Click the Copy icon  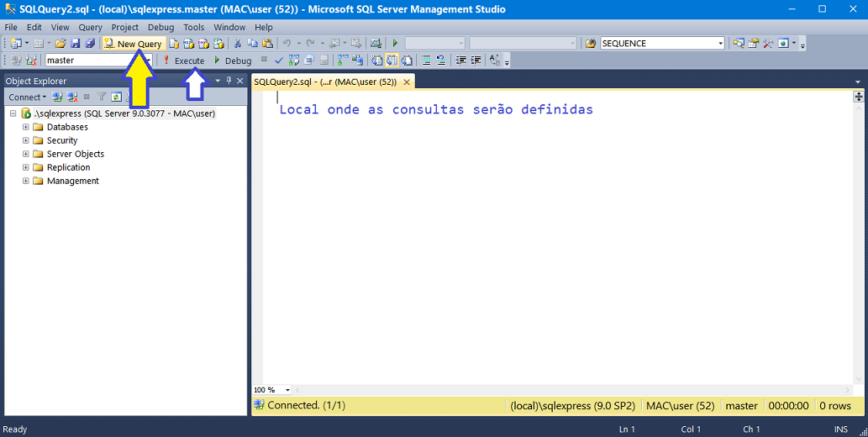click(252, 43)
